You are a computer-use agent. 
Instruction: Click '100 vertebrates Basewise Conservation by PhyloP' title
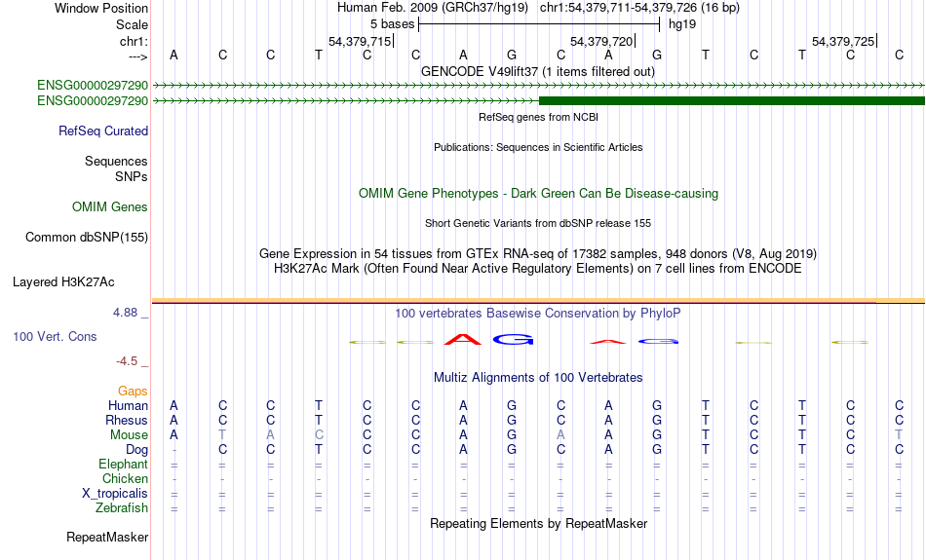pyautogui.click(x=538, y=314)
